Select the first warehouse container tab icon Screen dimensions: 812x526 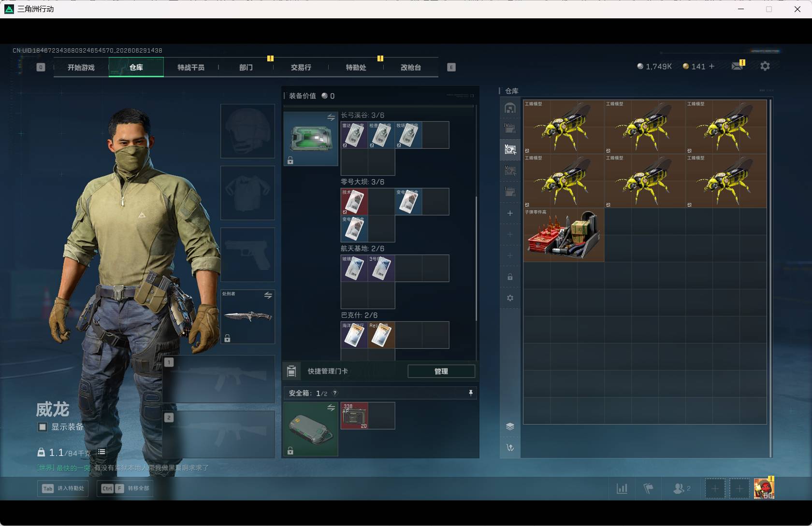pyautogui.click(x=510, y=108)
